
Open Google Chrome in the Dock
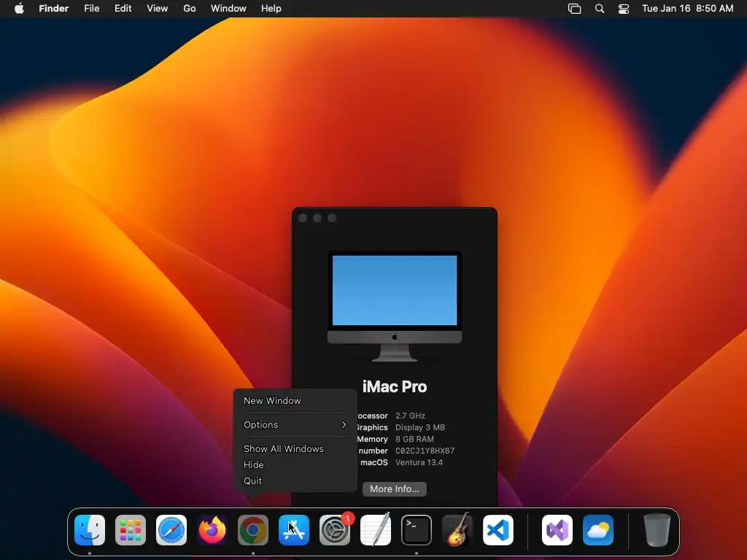[x=253, y=530]
